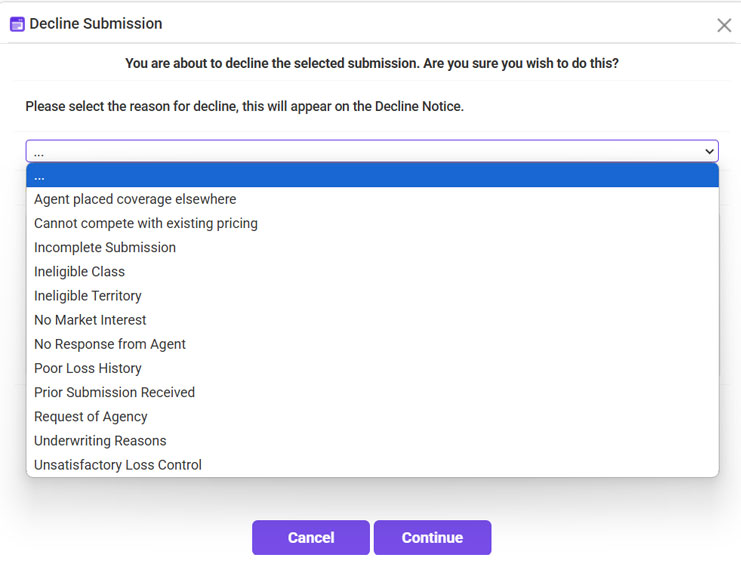Choose "Agent placed coverage elsewhere" reason
Viewport: 741px width, 569px height.
click(135, 199)
